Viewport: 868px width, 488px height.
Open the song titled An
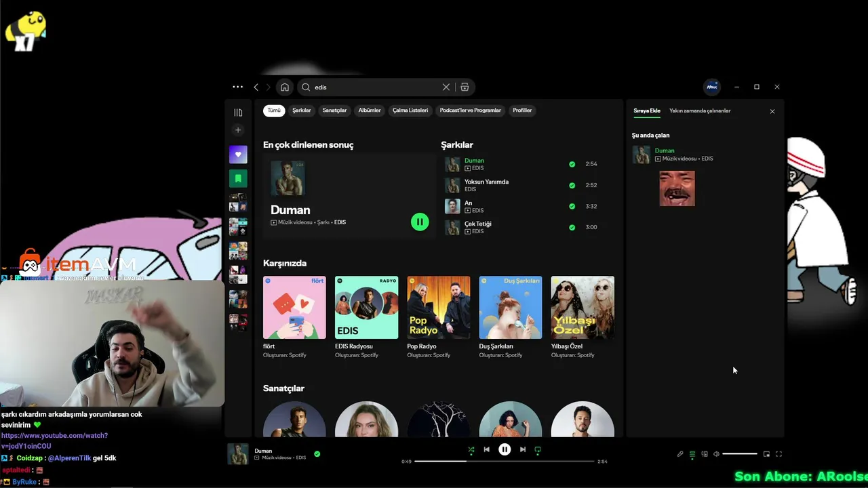coord(468,203)
